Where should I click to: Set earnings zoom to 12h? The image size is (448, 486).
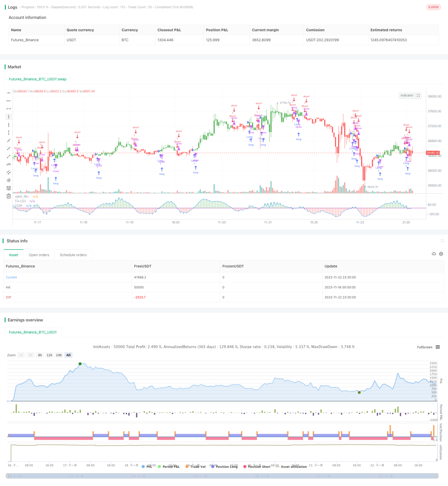50,355
